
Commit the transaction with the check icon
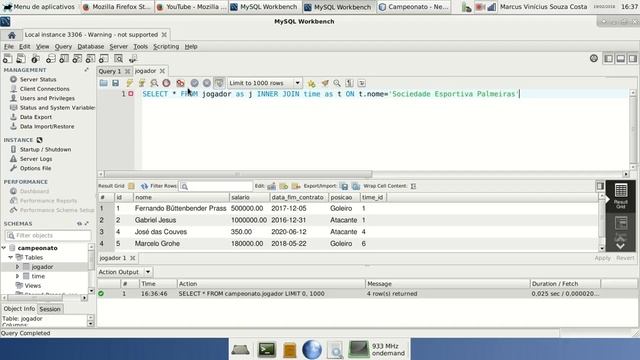point(195,83)
